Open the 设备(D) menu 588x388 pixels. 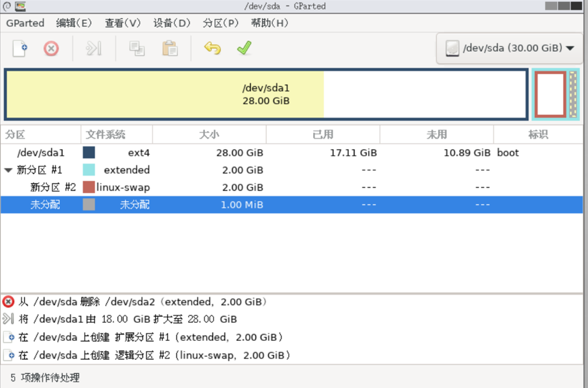pyautogui.click(x=172, y=24)
